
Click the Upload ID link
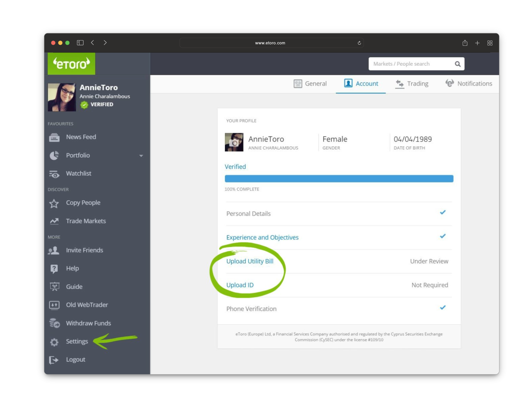pyautogui.click(x=240, y=285)
